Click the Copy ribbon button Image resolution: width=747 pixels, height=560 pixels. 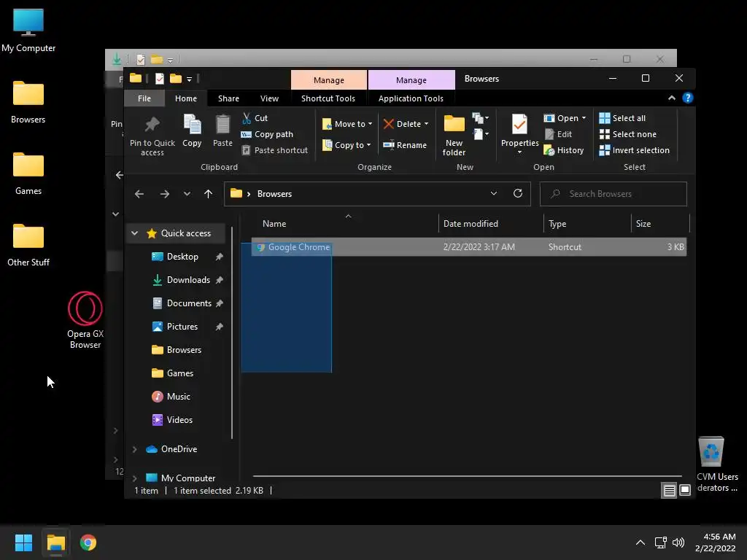[x=192, y=131]
